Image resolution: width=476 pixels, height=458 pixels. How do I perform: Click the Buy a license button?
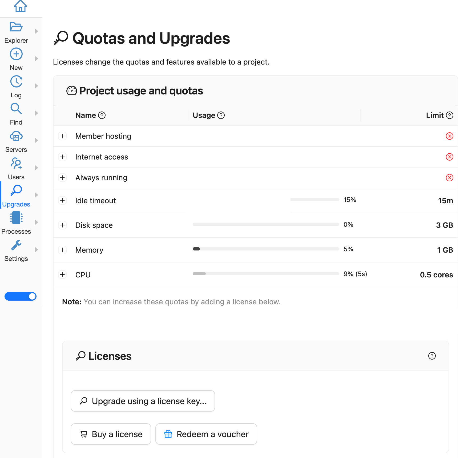111,434
